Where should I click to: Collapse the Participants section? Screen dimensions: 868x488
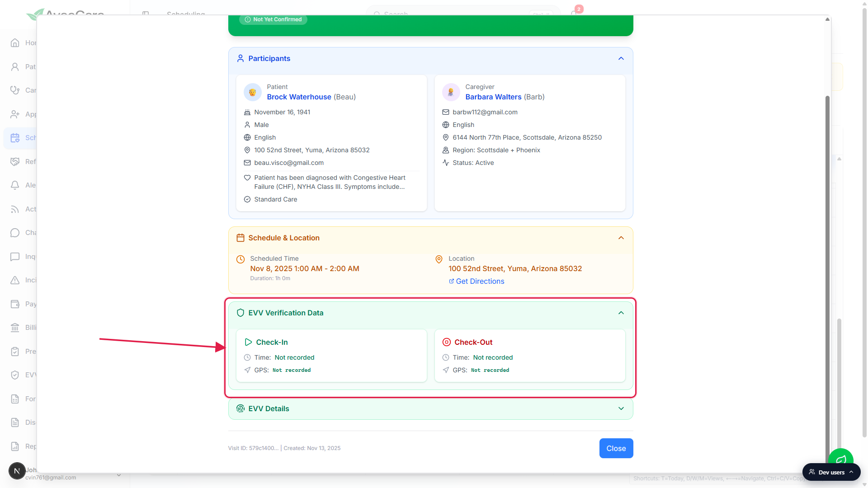(x=621, y=58)
